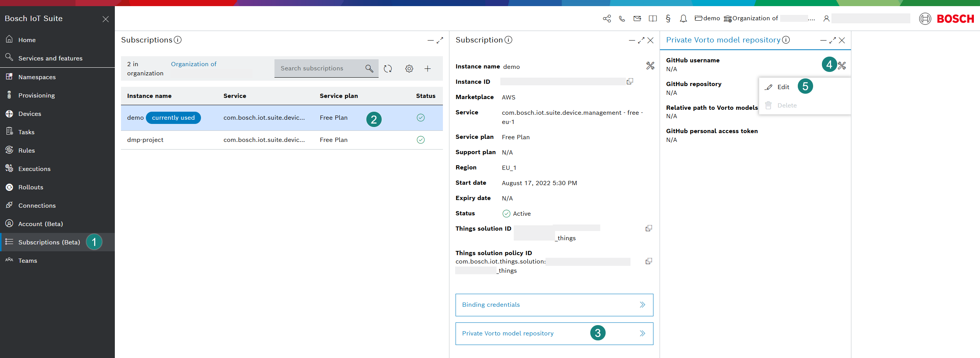Image resolution: width=980 pixels, height=358 pixels.
Task: Click the Bosch logo
Action: click(946, 19)
